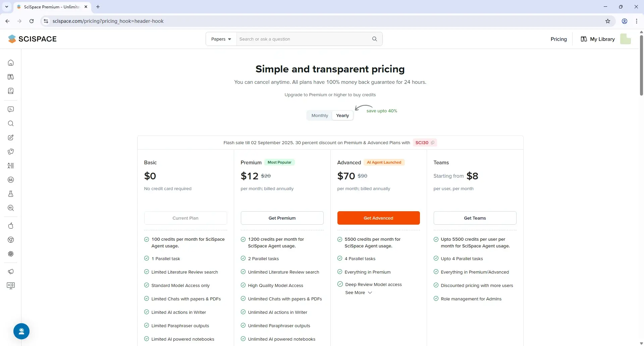Open the Home icon in sidebar
The image size is (644, 346).
(11, 63)
